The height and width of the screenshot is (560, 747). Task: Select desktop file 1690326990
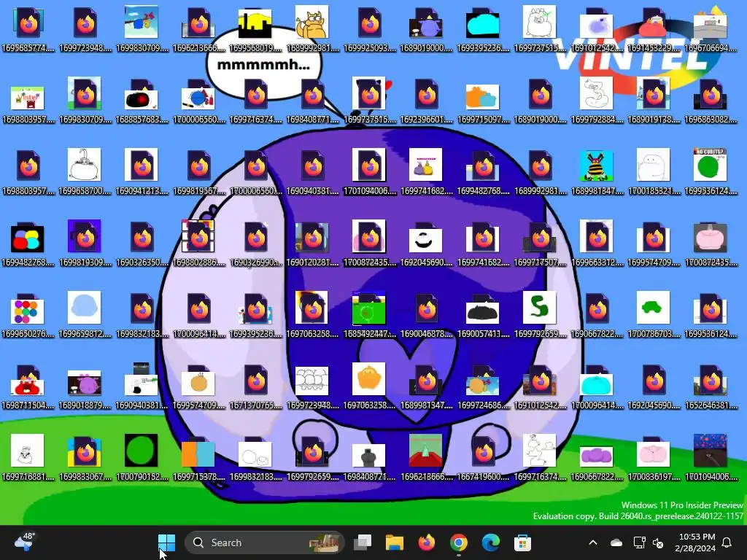tap(256, 243)
